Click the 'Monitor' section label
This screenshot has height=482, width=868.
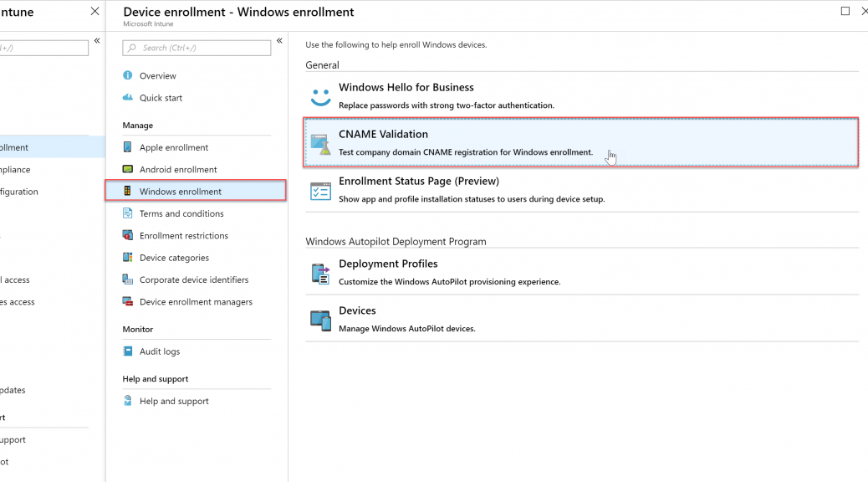click(137, 329)
